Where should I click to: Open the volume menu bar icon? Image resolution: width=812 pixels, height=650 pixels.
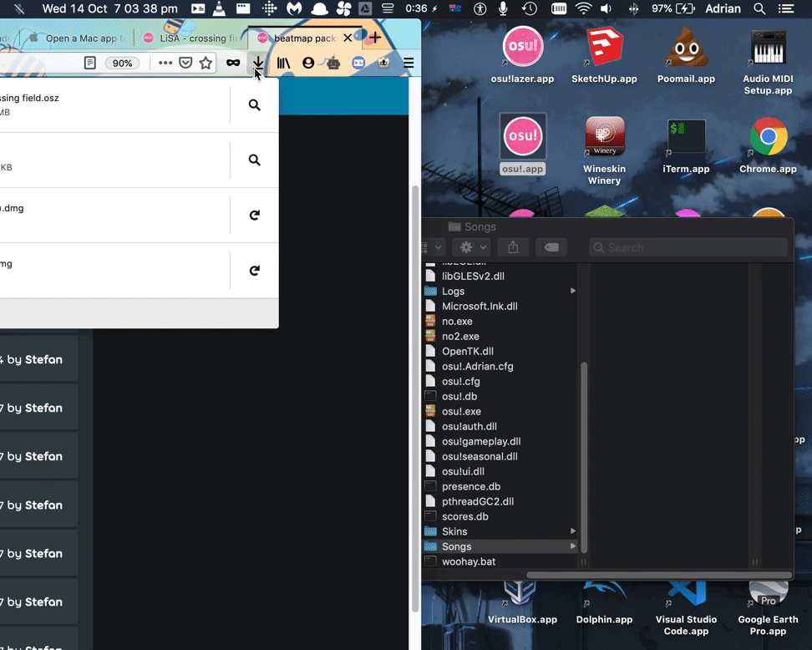(x=606, y=9)
